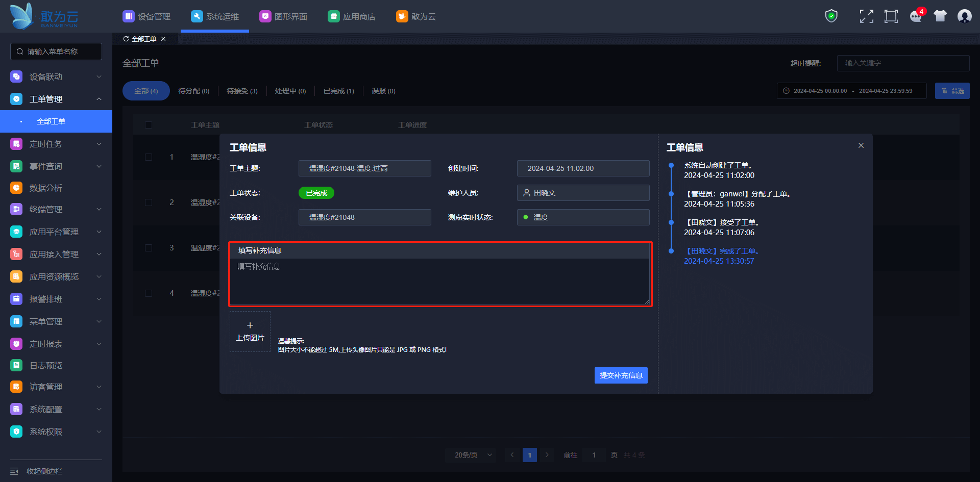Click the 应用平台管理 sidebar icon
The width and height of the screenshot is (980, 482).
[16, 232]
